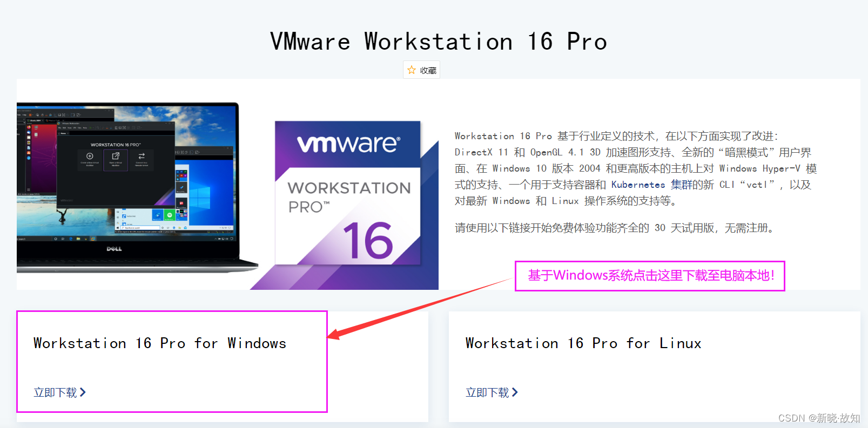Click the vmware logo on product box
Image resolution: width=868 pixels, height=428 pixels.
[349, 144]
